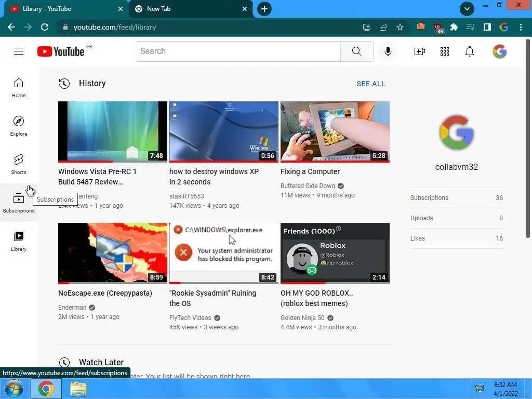Click the "Fixing a Computer" video title

click(310, 171)
